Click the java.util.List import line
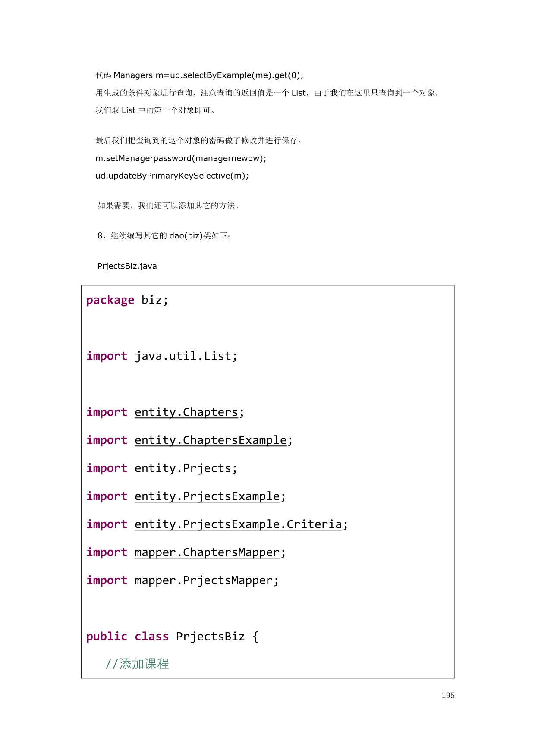This screenshot has height=756, width=535. click(x=162, y=356)
